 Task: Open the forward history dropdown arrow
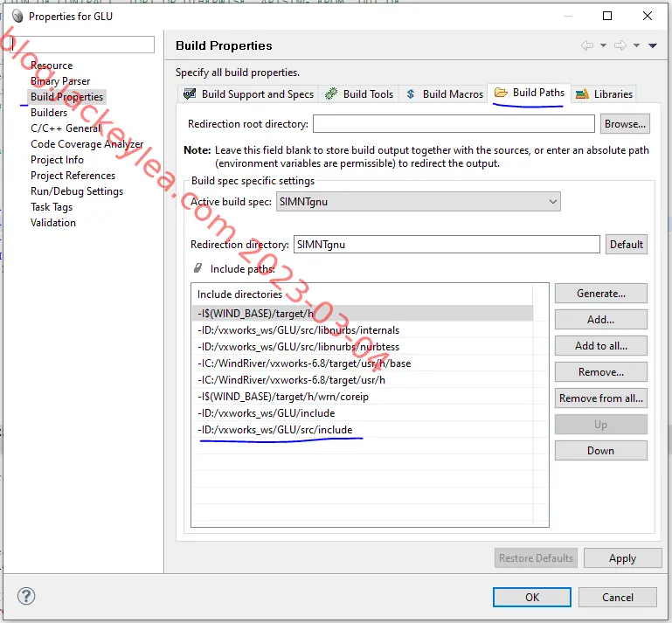[x=637, y=45]
